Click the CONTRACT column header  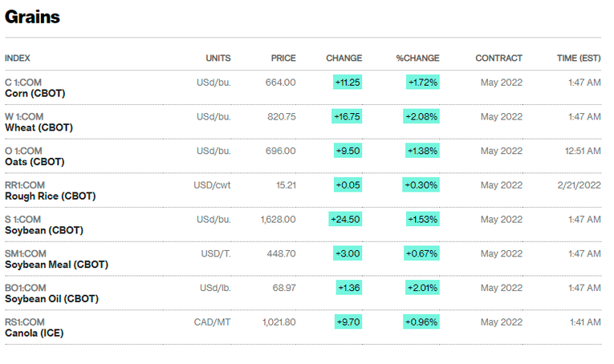pyautogui.click(x=498, y=58)
